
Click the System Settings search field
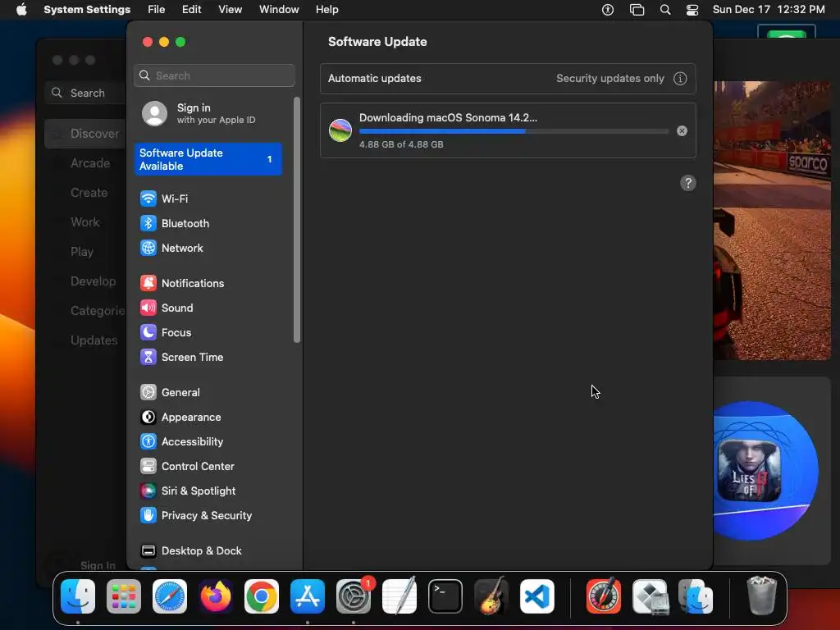[214, 75]
